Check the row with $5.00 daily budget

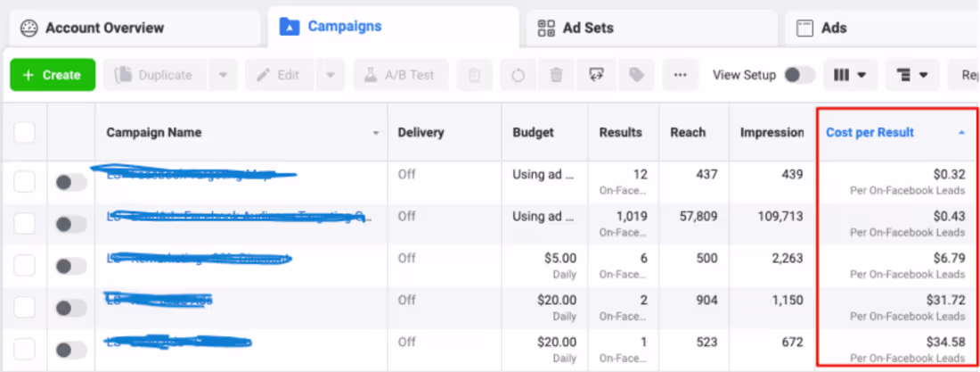click(x=24, y=266)
